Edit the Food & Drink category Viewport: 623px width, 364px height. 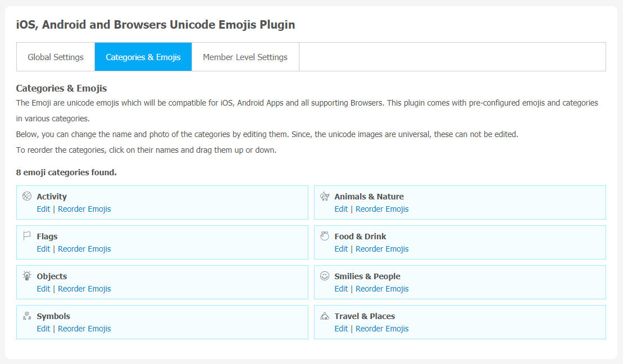(341, 249)
